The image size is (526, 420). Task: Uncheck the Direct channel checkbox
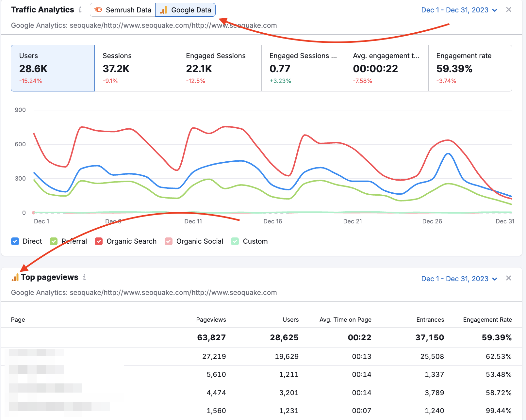click(x=15, y=241)
